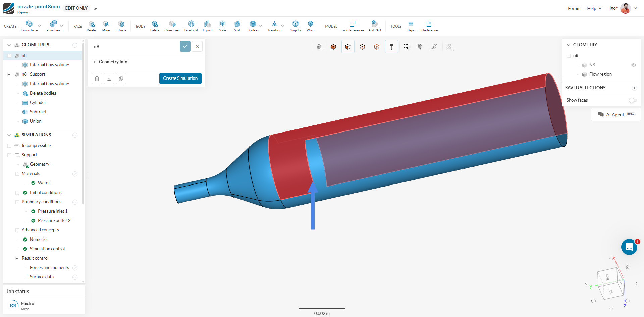Collapse the SIMULATIONS section
The image size is (644, 317).
point(9,135)
